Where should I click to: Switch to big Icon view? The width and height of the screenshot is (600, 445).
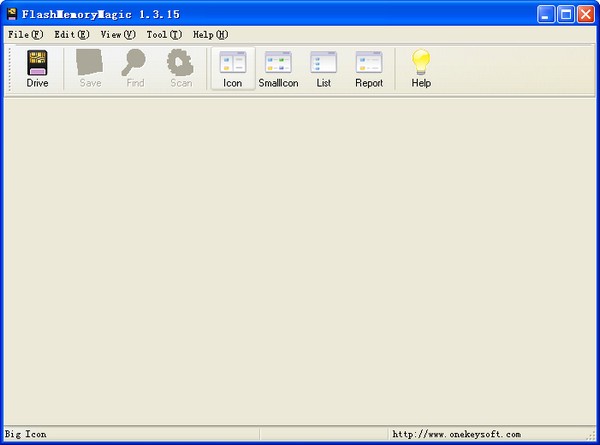point(233,68)
